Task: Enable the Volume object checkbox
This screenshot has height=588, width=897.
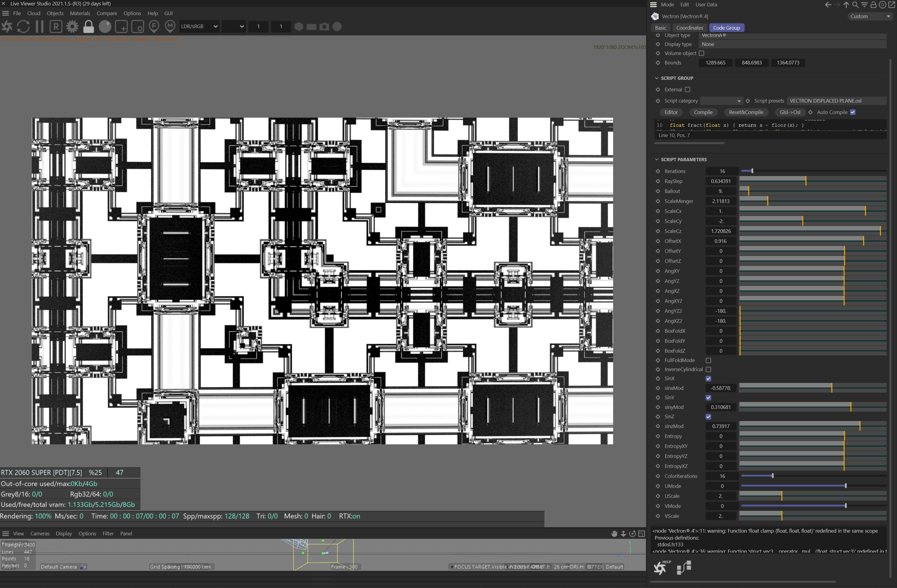Action: tap(701, 53)
